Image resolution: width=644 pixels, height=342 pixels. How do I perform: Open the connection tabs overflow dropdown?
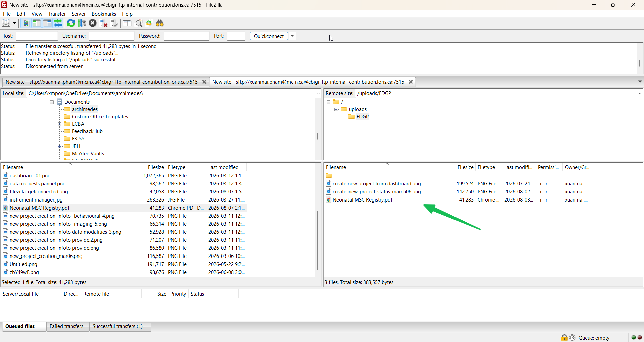click(640, 82)
